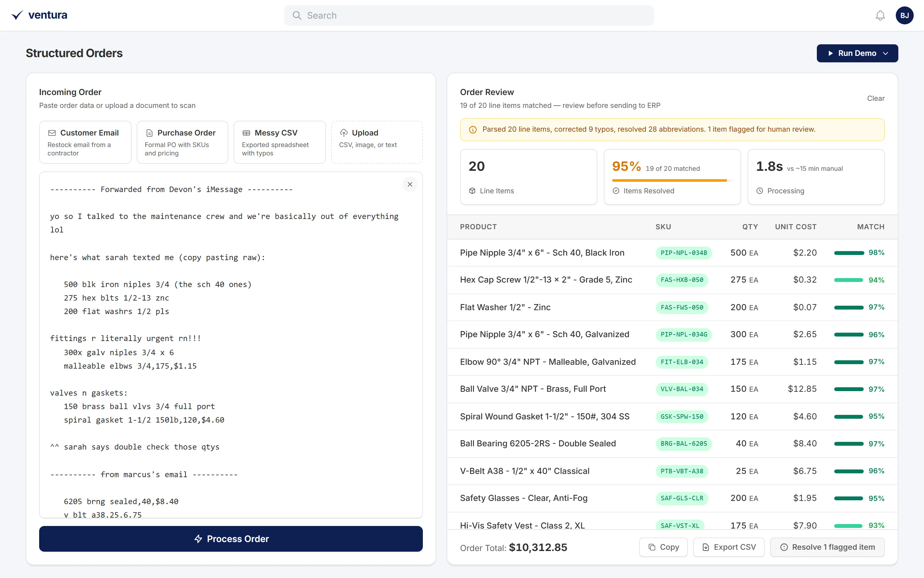Select the Customer Email sample card
Viewport: 924px width, 578px height.
click(85, 142)
